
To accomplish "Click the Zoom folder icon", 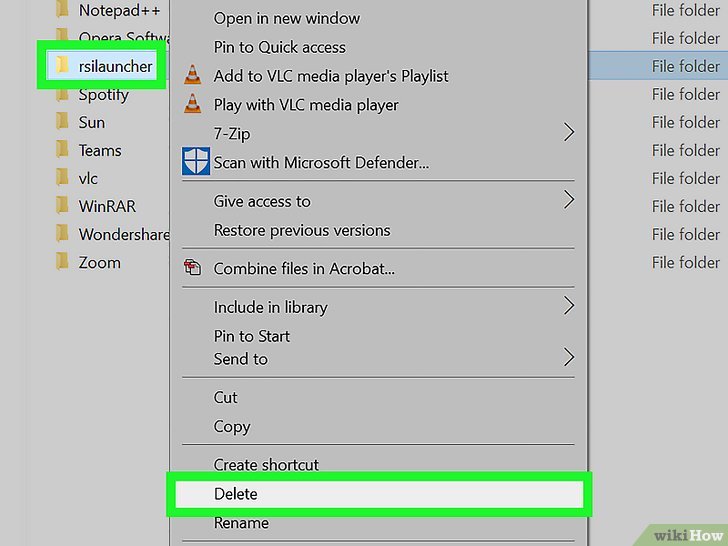I will (62, 263).
